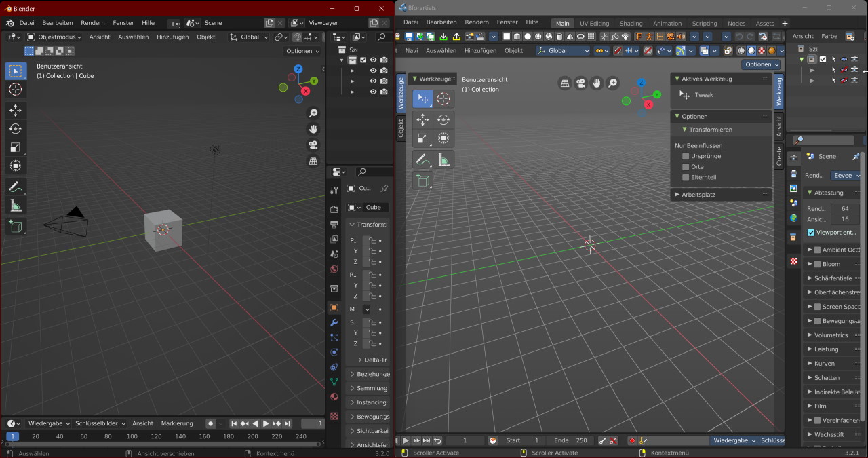Expand the Arbeitsplatz panel

pos(698,195)
